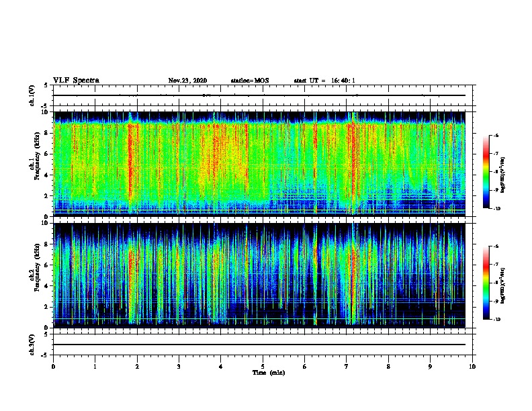Click the "0" tick label on the Time axis
This screenshot has height=411, width=532.
click(x=53, y=367)
